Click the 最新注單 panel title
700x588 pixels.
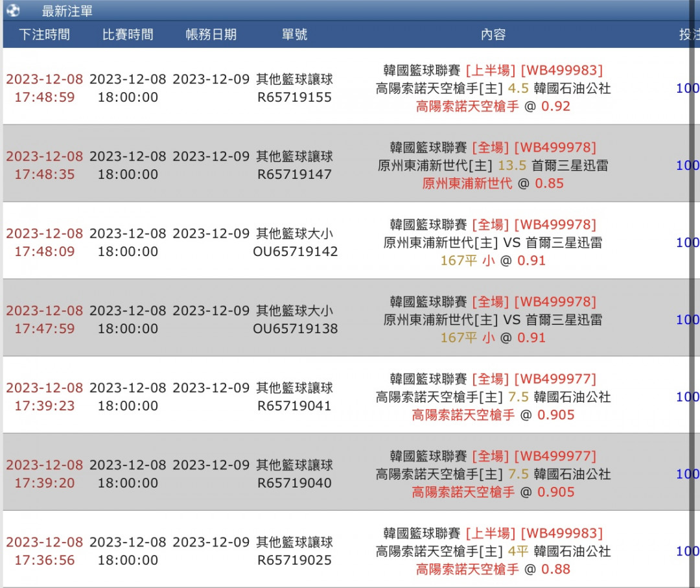[x=67, y=11]
